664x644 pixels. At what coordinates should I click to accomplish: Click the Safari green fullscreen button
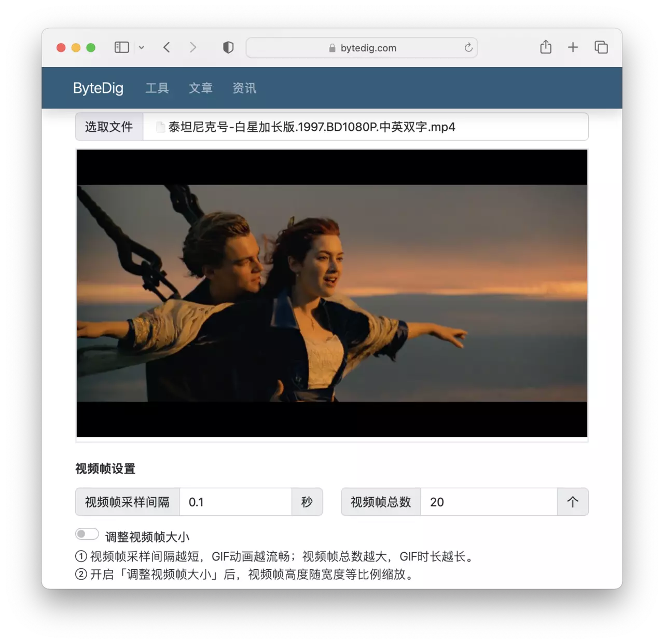pos(91,48)
